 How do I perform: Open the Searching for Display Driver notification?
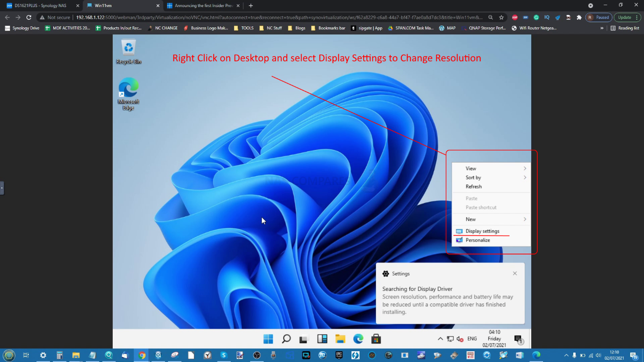coord(450,294)
